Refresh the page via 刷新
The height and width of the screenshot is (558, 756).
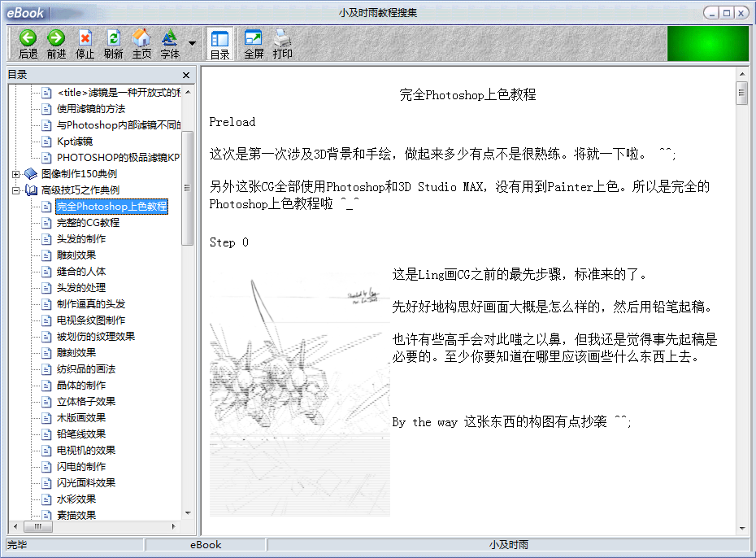113,44
